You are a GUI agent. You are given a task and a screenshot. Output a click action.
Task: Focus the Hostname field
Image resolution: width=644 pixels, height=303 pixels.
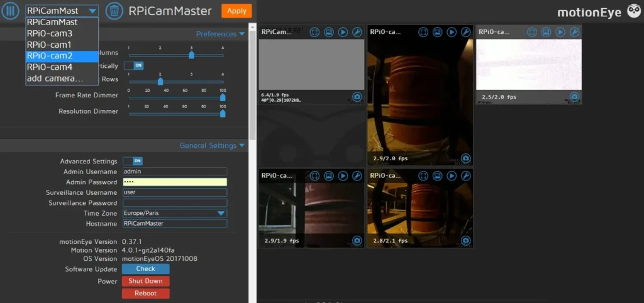175,224
